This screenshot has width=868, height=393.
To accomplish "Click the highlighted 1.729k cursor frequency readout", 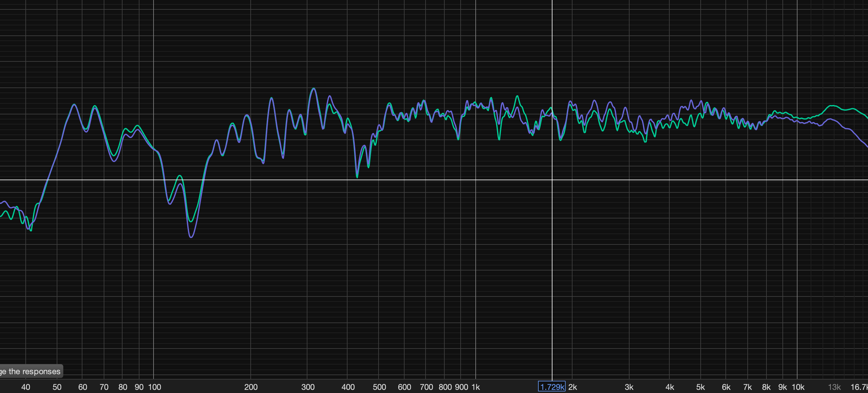I will click(x=552, y=387).
